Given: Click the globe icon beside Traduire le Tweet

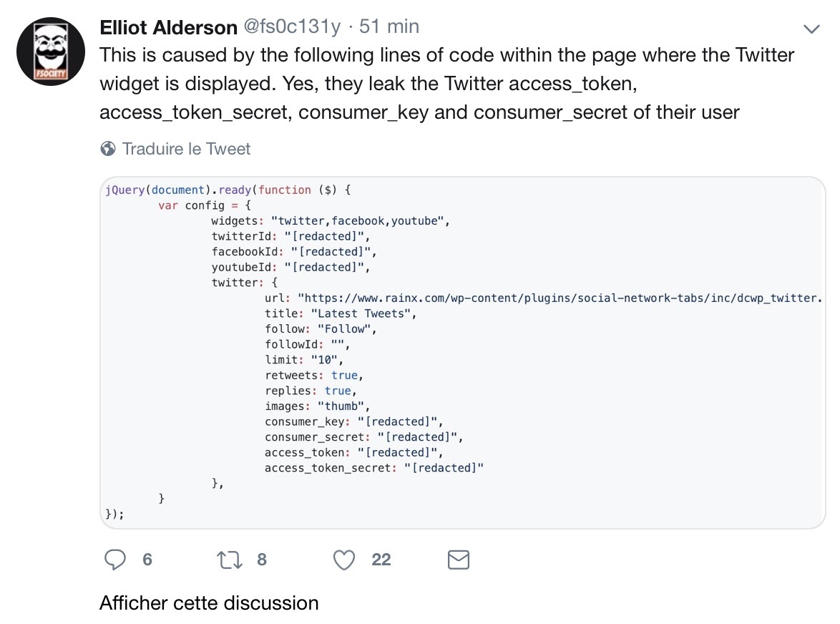Looking at the screenshot, I should point(109,149).
